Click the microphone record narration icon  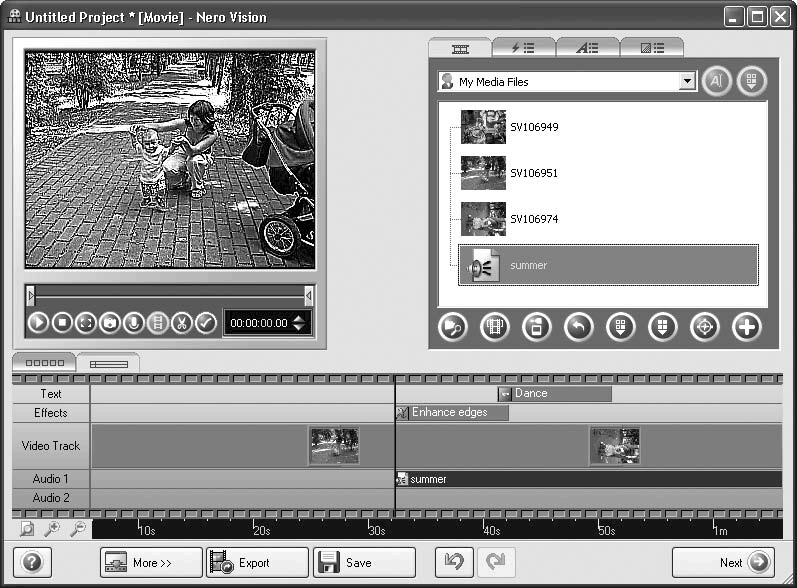point(133,323)
